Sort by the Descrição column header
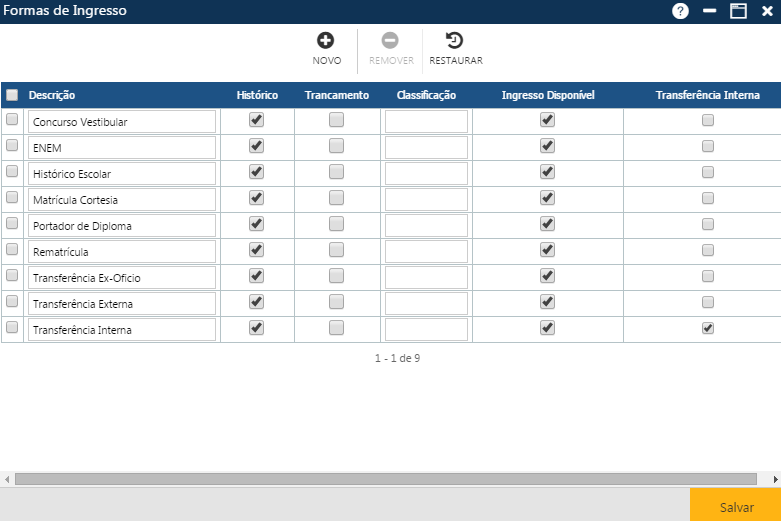This screenshot has height=521, width=782. tap(52, 95)
